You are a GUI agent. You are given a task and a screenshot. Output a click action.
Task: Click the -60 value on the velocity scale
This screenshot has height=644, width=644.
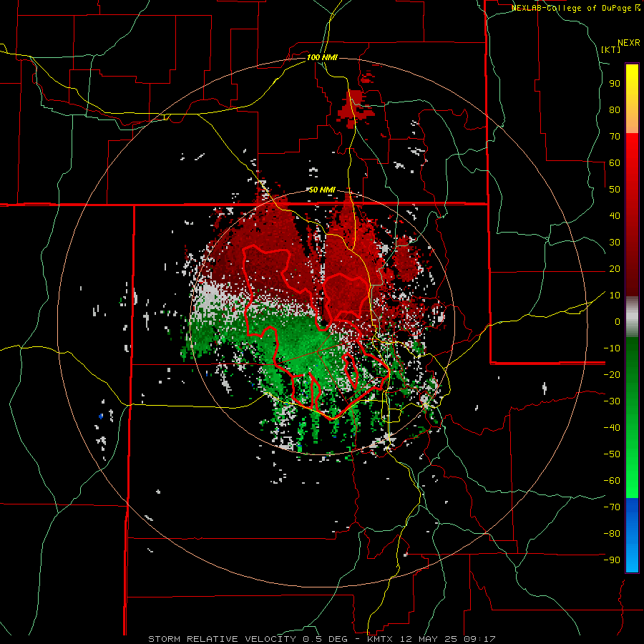pyautogui.click(x=612, y=481)
